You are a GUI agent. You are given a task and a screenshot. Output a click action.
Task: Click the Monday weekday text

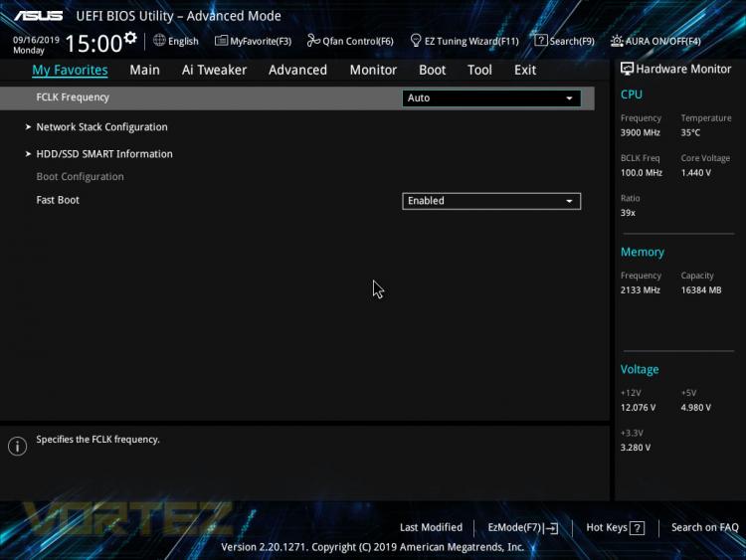click(x=29, y=51)
